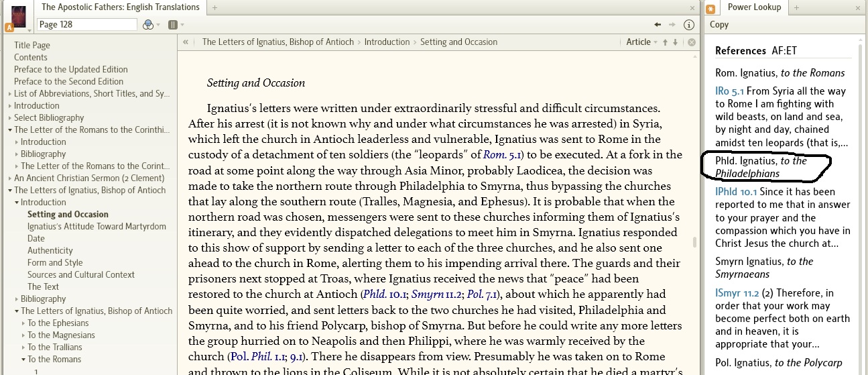
Task: Expand the top-level Introduction entry
Action: click(10, 106)
